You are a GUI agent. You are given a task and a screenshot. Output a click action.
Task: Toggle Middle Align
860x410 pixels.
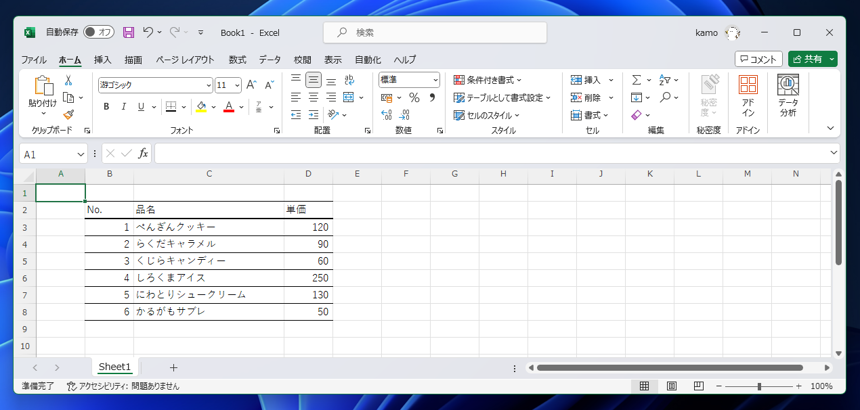pos(313,80)
